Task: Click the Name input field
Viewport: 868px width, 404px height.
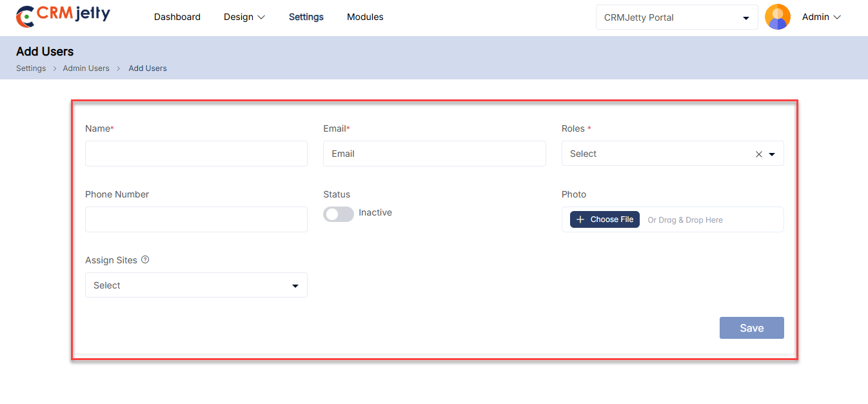Action: tap(196, 154)
